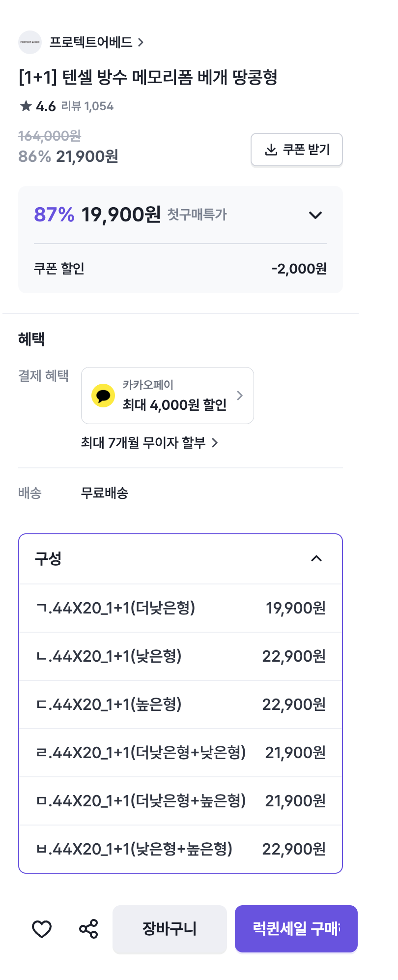Click the download icon on coupon button

271,150
